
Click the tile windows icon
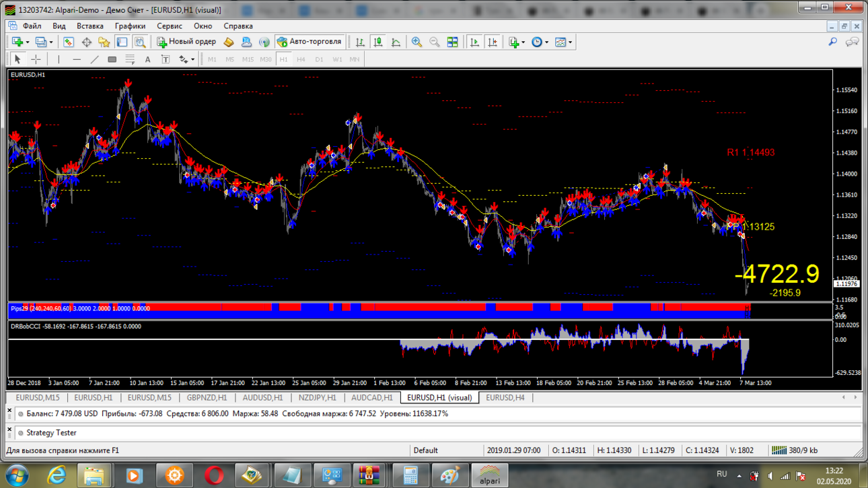point(453,42)
